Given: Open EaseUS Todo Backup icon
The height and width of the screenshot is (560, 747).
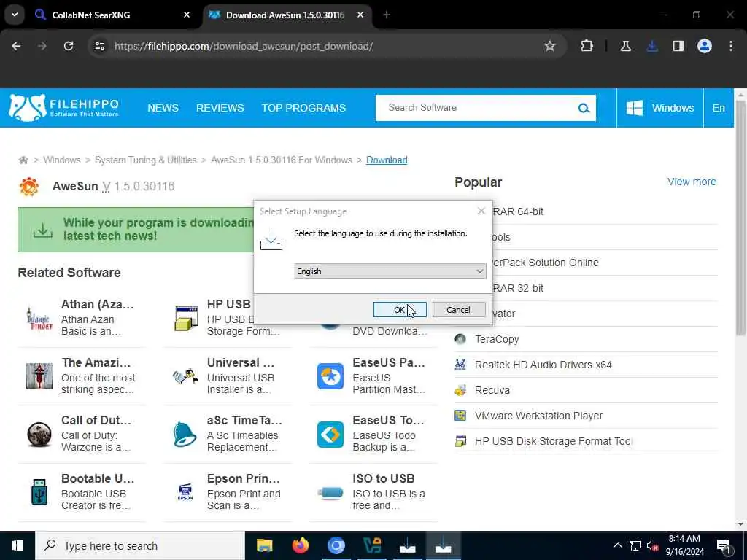Looking at the screenshot, I should coord(330,435).
